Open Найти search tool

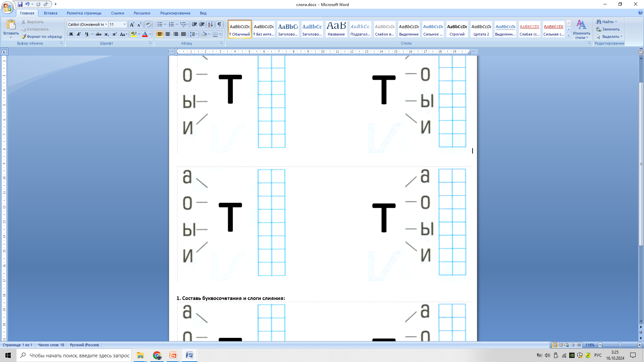coord(606,22)
